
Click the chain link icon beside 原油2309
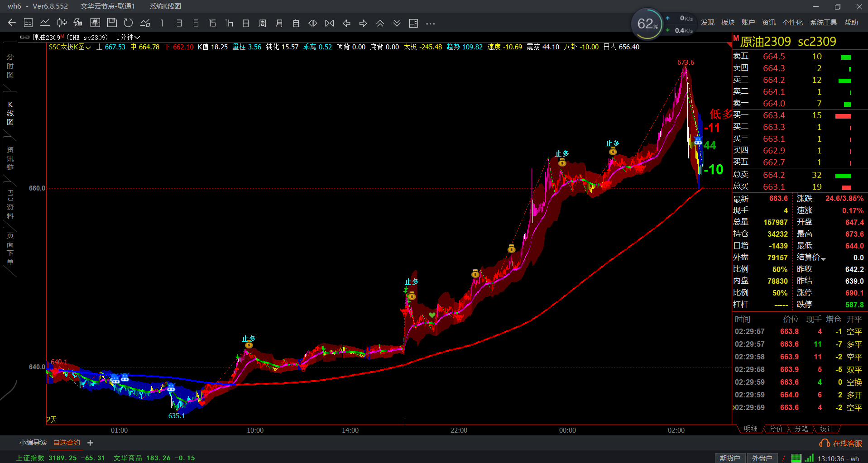pyautogui.click(x=25, y=37)
